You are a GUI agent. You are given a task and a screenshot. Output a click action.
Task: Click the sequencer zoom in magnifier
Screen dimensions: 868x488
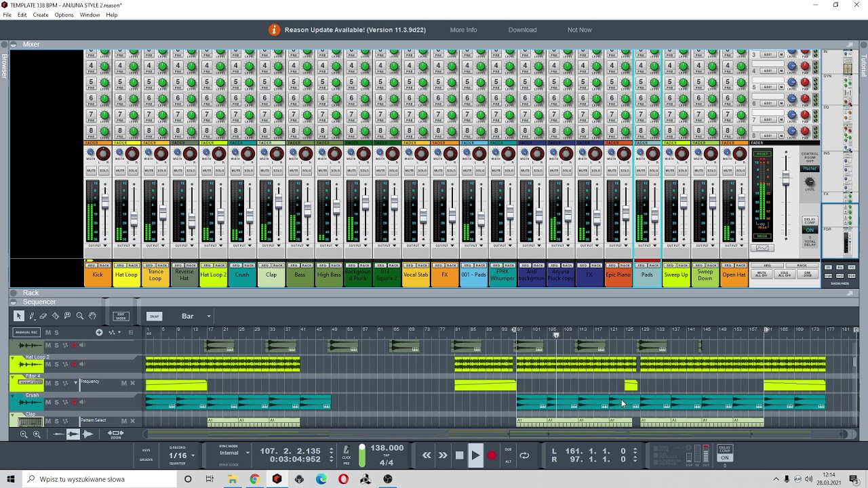pyautogui.click(x=37, y=434)
